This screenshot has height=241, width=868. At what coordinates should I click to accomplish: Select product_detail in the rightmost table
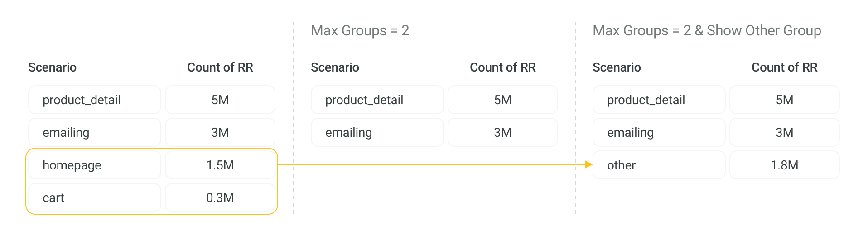659,100
